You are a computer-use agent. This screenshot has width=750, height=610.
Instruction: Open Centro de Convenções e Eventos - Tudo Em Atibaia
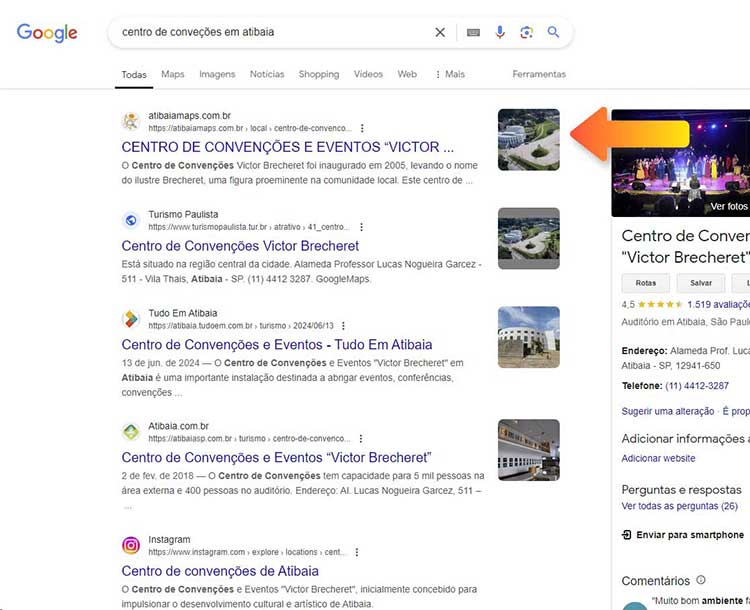point(277,344)
